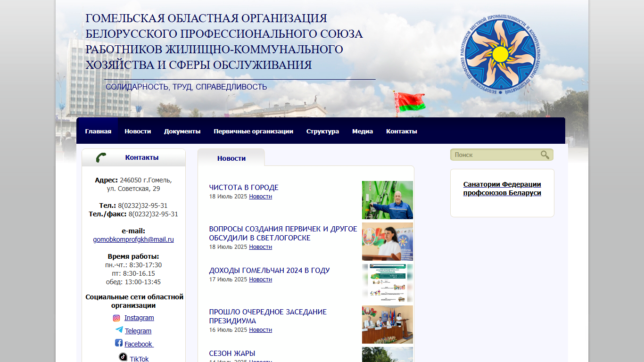Click the green phone icon beside Контакты

click(101, 157)
